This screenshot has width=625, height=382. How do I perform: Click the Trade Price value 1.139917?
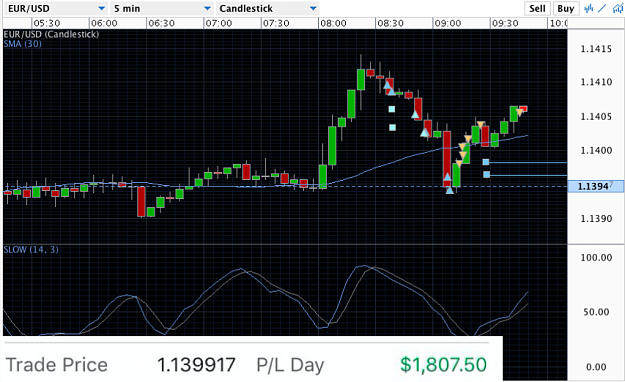196,365
